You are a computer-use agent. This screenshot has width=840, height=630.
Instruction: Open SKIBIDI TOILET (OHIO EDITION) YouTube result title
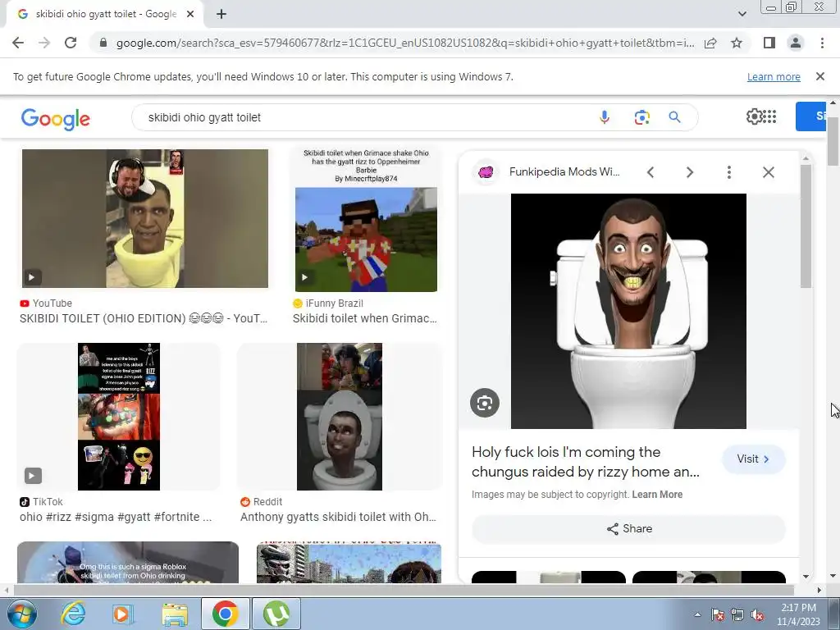[x=144, y=318]
